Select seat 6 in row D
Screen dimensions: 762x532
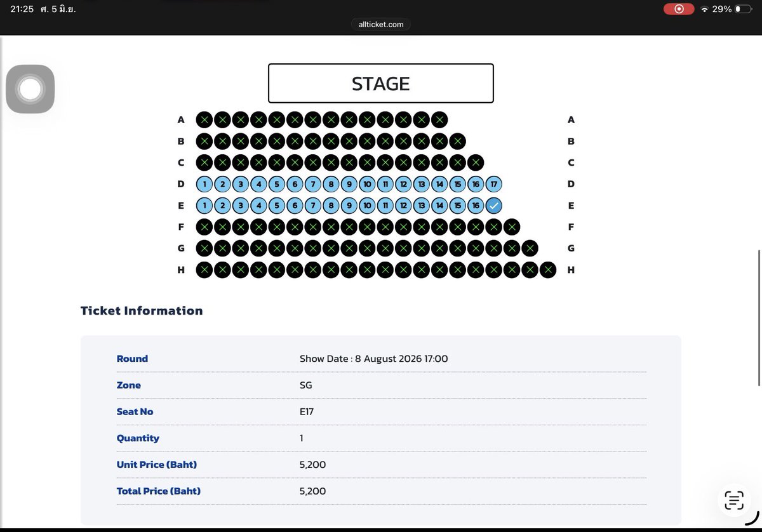click(x=295, y=184)
